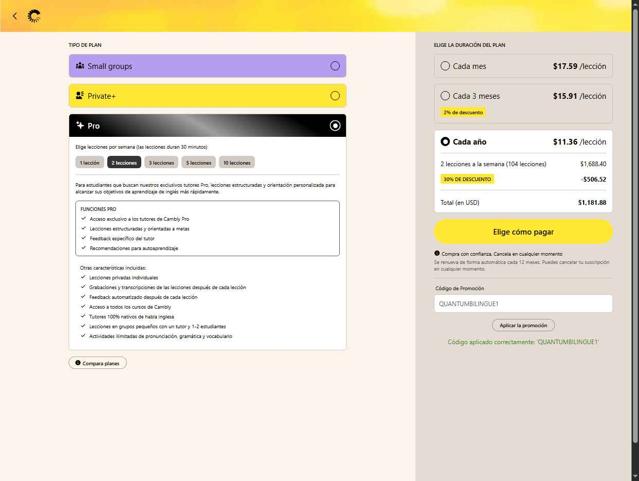The height and width of the screenshot is (481, 639).
Task: Click the Small groups people icon
Action: pyautogui.click(x=80, y=66)
